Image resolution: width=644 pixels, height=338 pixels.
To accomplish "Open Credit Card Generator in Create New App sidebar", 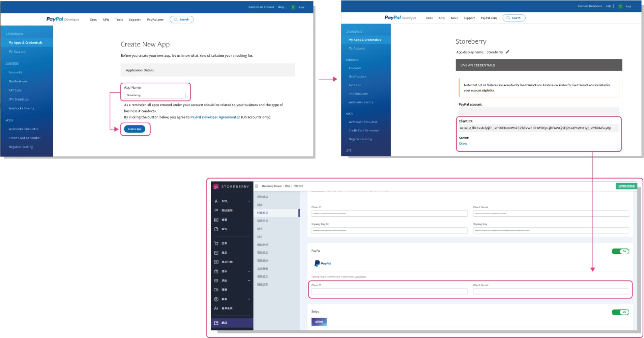I will point(24,138).
